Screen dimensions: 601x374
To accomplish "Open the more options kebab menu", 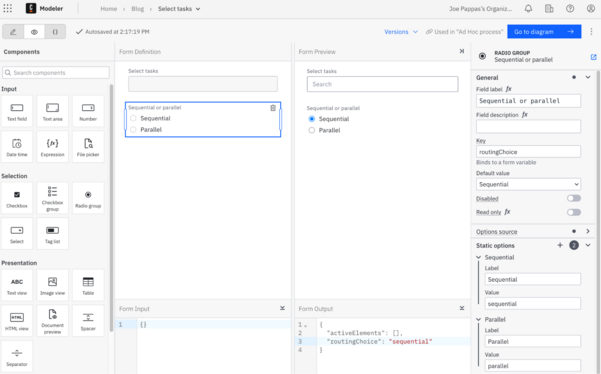I will pos(591,31).
